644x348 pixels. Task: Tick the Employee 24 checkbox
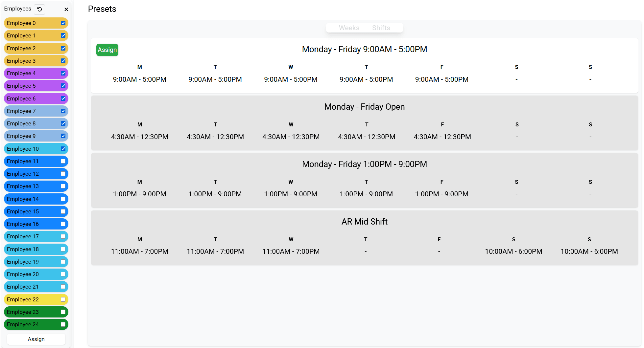(x=63, y=324)
